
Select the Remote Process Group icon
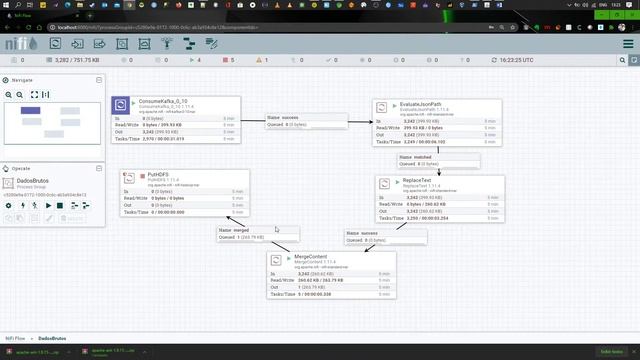pyautogui.click(x=144, y=43)
